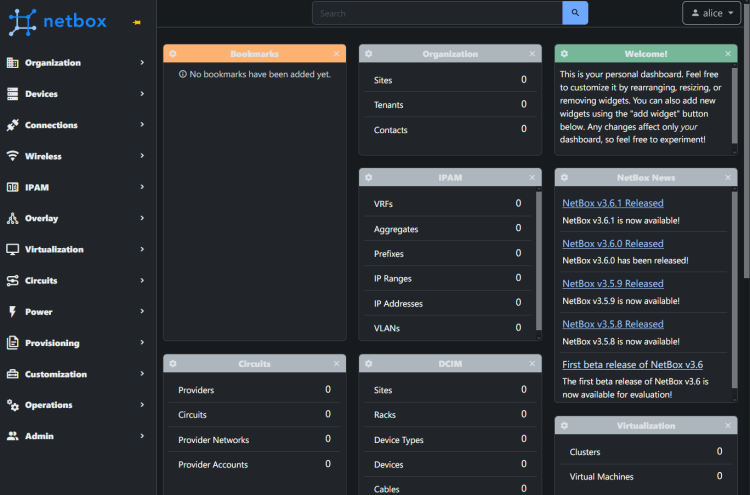Screen dimensions: 750x495
Task: Expand the Circuits sidebar menu chevron
Action: [x=142, y=280]
